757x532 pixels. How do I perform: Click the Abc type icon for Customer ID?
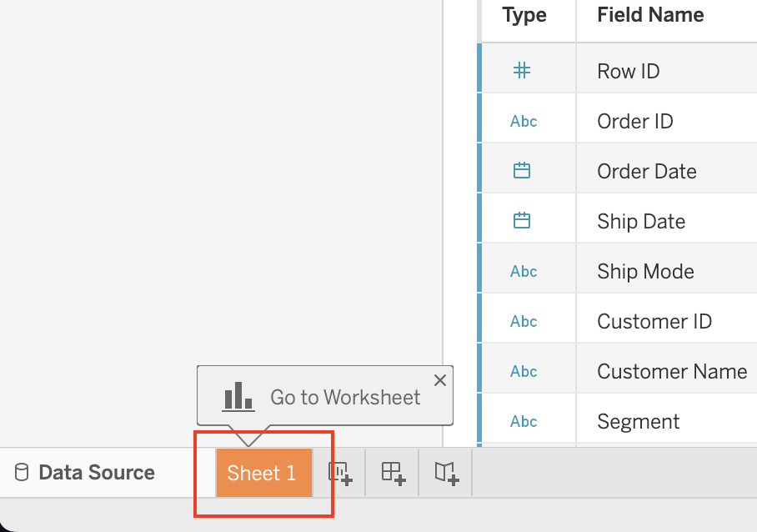coord(525,320)
